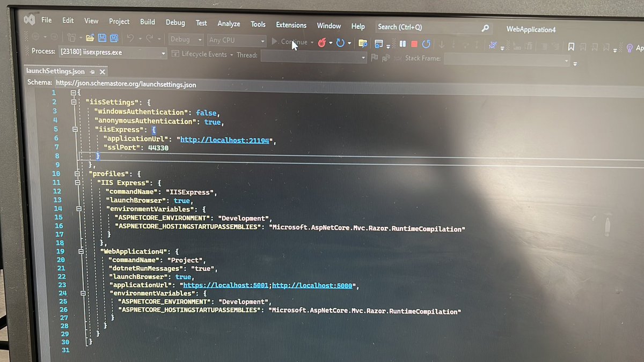Collapse environmentVariables block on line 24

82,293
